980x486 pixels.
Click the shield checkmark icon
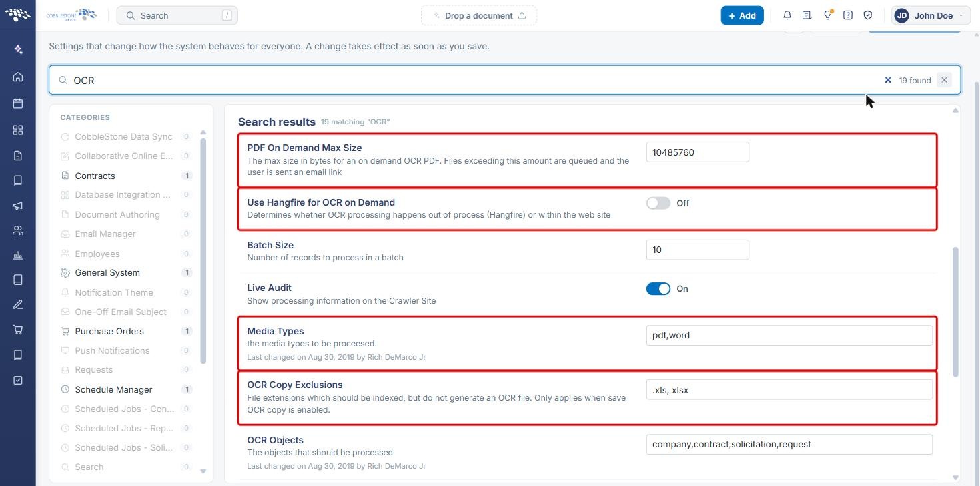click(868, 15)
